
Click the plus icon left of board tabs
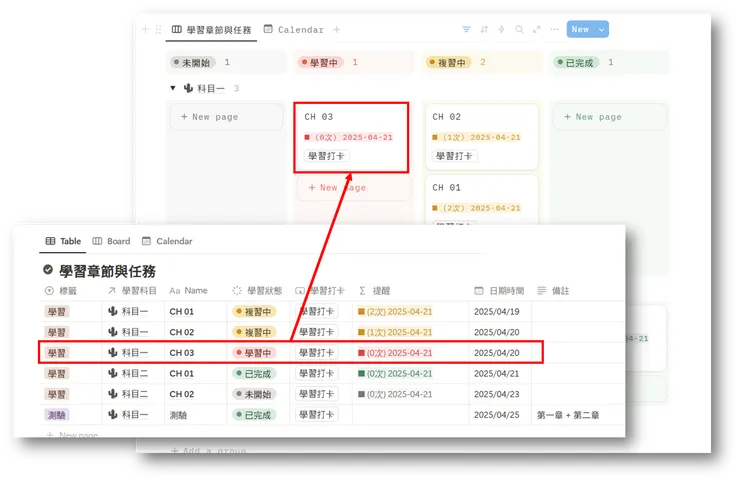[x=145, y=29]
